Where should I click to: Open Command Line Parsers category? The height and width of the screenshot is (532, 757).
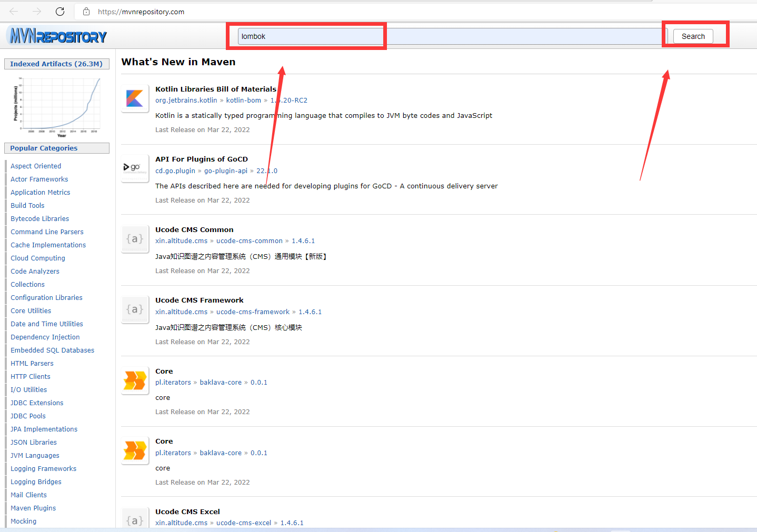[47, 232]
